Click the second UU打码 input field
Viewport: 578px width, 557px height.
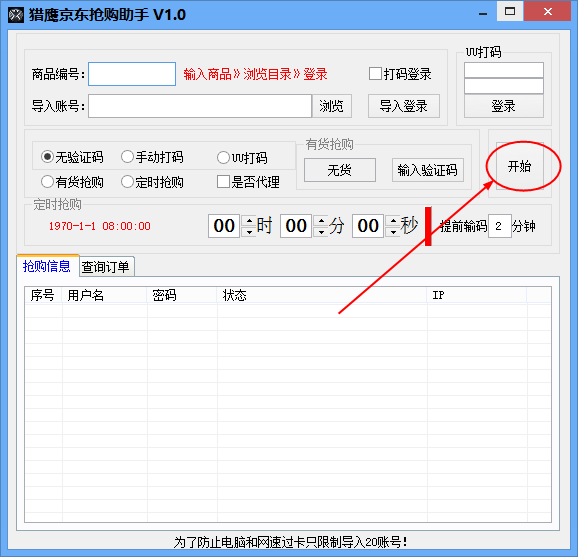click(504, 86)
